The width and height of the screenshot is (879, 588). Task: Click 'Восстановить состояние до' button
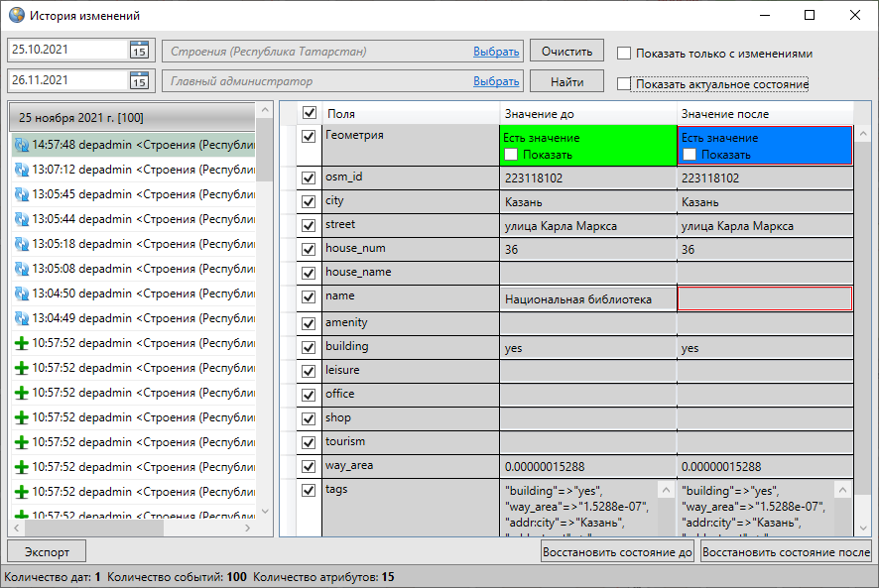[617, 552]
